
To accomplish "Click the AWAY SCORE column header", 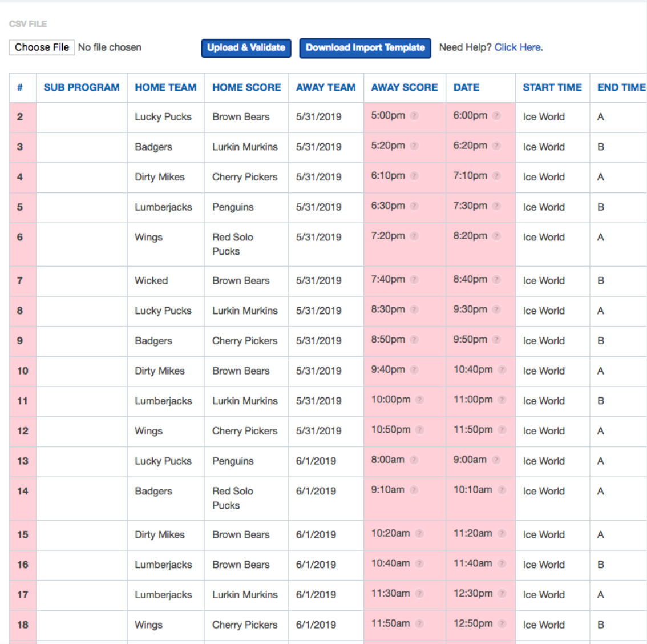I will 405,87.
